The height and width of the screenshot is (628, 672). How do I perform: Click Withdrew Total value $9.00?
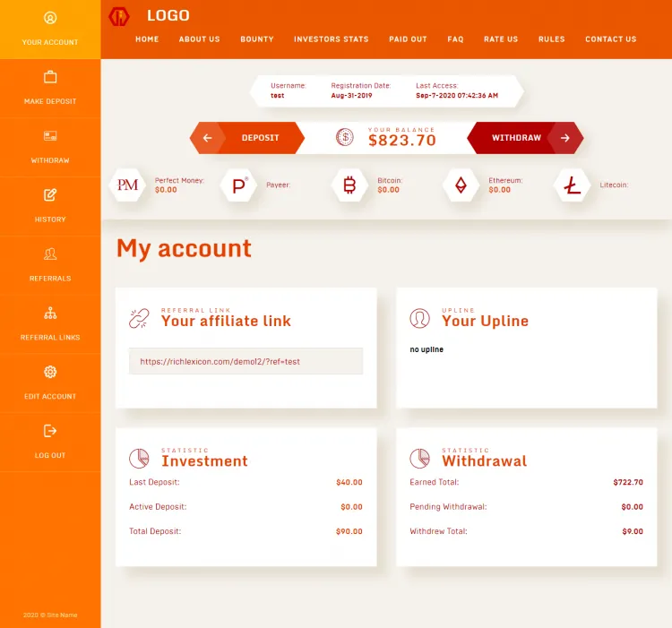[633, 531]
